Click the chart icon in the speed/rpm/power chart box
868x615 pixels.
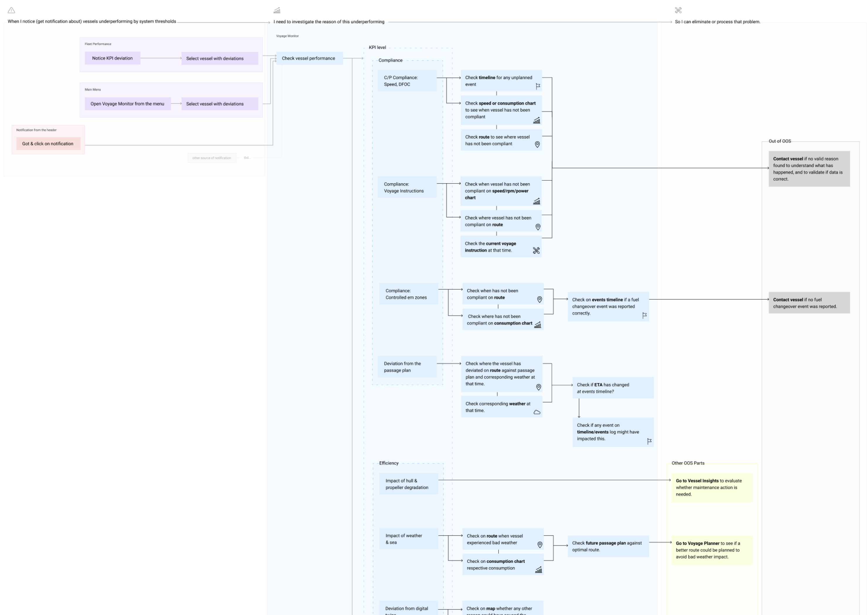tap(536, 201)
